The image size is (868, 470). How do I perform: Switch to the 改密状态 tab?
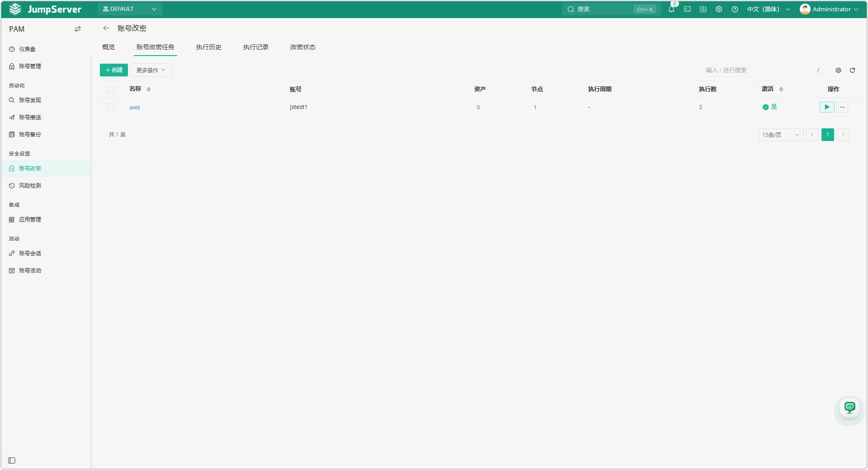pyautogui.click(x=303, y=47)
